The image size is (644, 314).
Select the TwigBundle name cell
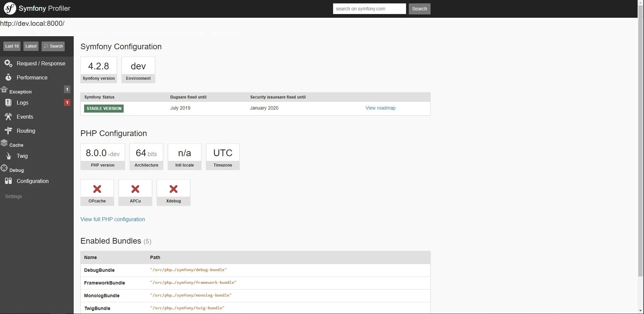pos(97,308)
